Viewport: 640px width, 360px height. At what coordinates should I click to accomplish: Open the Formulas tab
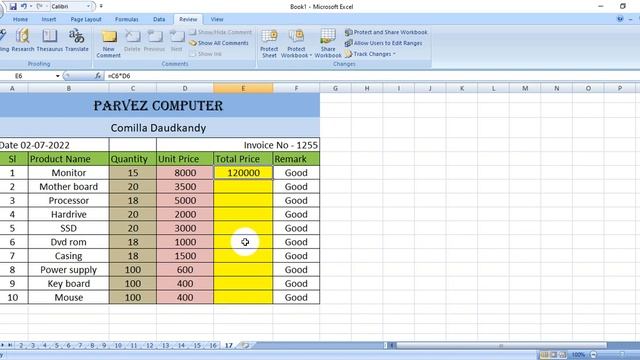[x=127, y=19]
